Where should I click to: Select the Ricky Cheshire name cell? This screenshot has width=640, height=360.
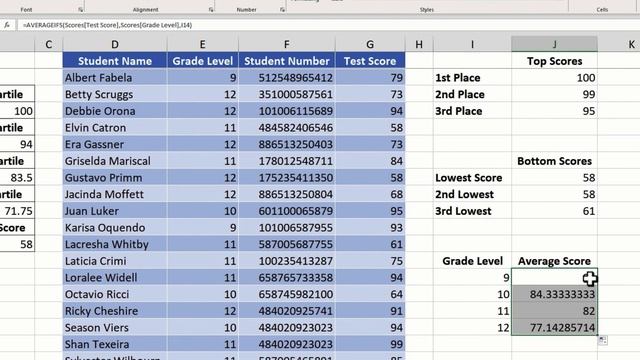(x=115, y=311)
